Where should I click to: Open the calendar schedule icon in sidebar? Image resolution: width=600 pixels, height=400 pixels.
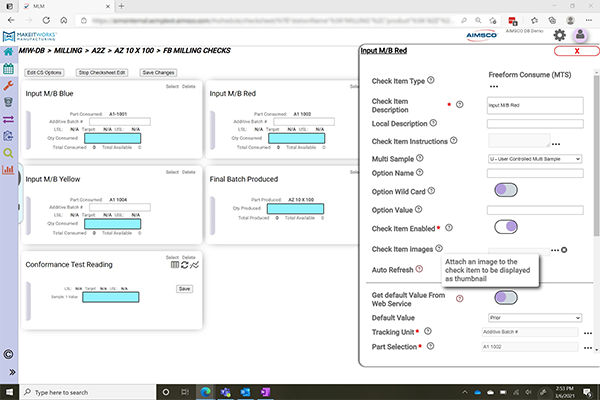(8, 69)
